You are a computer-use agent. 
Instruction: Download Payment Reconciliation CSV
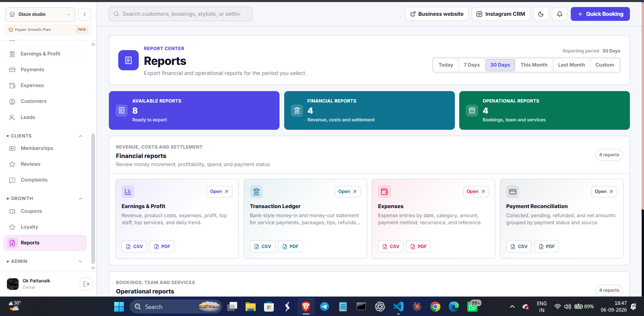(x=519, y=246)
